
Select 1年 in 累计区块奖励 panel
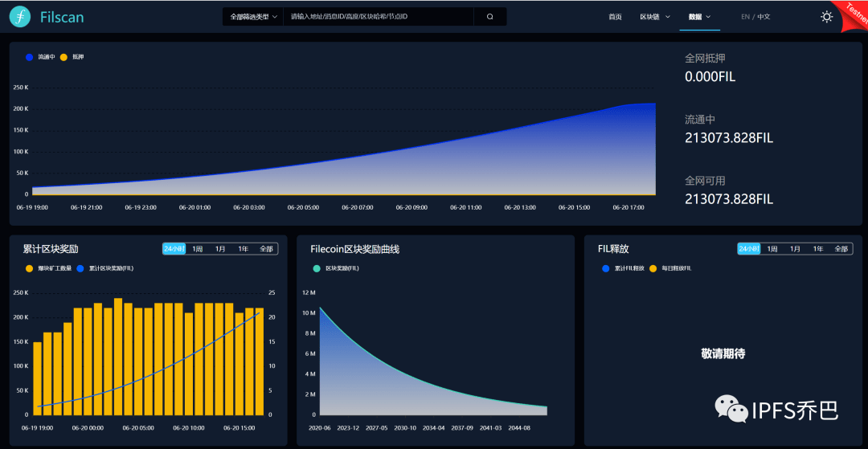click(x=243, y=249)
